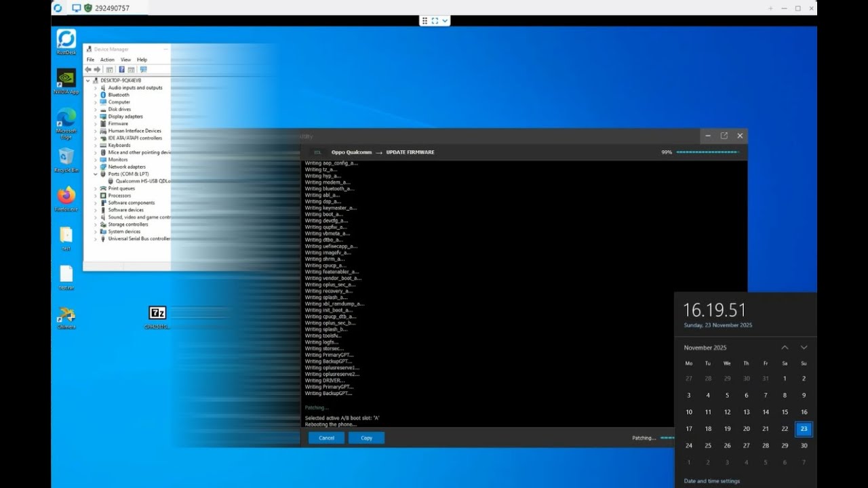Open a new RustDesk connection tab
The height and width of the screenshot is (488, 868).
click(x=770, y=8)
